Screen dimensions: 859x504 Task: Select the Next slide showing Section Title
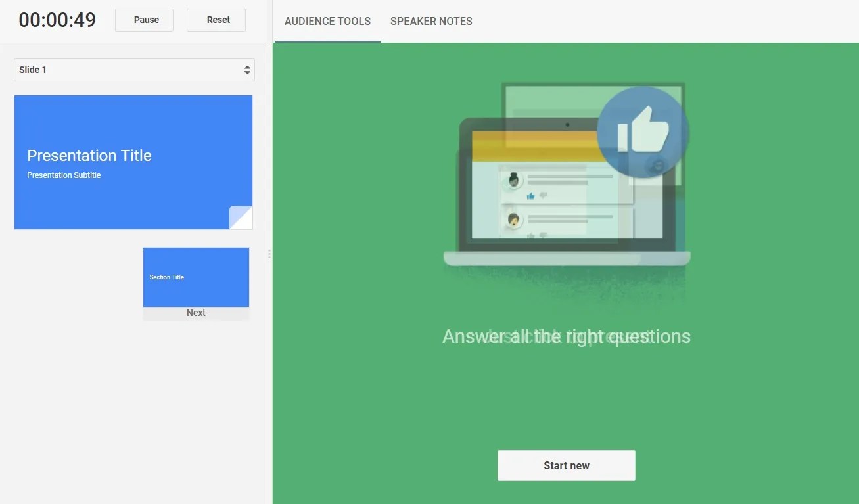coord(196,277)
